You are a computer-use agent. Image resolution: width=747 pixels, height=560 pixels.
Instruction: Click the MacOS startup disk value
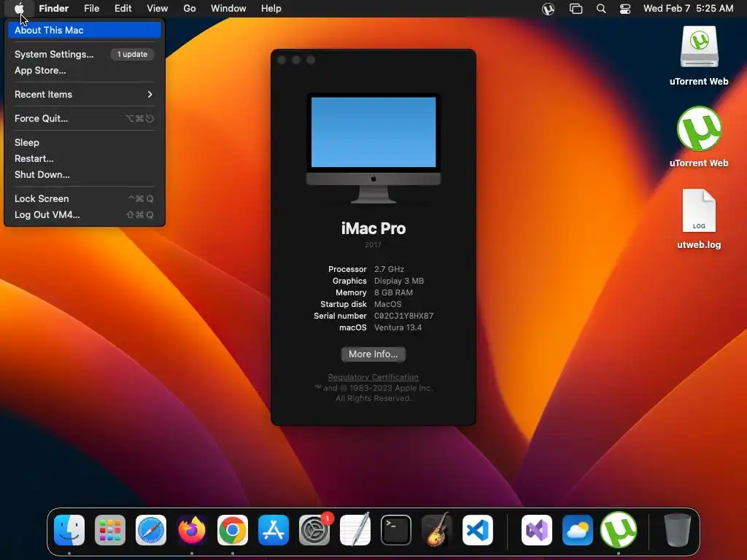coord(388,304)
